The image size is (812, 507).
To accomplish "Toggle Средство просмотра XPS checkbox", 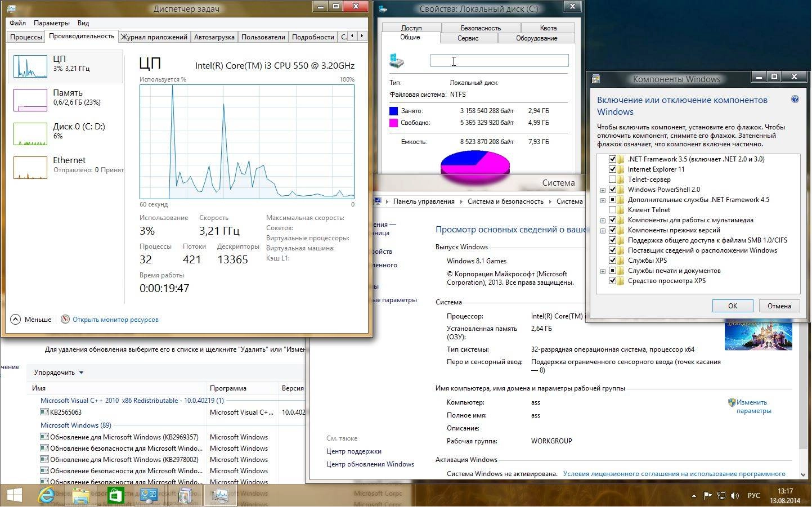I will pos(612,280).
